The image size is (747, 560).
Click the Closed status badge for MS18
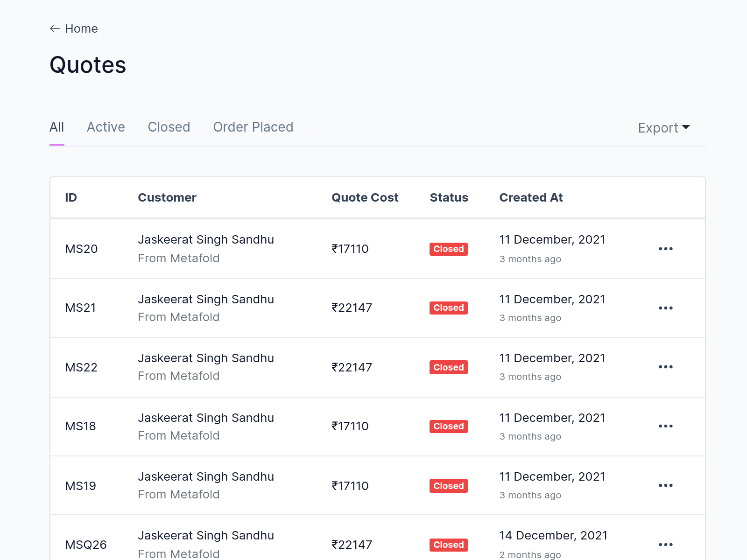(x=449, y=426)
